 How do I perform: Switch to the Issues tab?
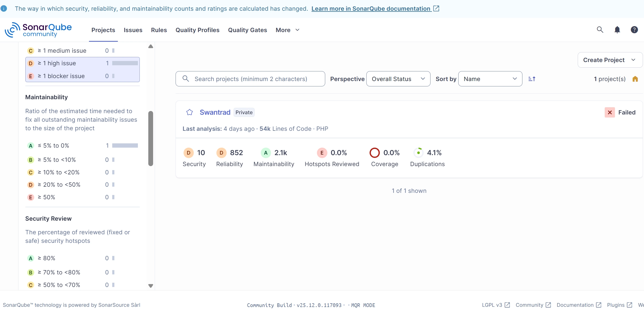pyautogui.click(x=133, y=30)
